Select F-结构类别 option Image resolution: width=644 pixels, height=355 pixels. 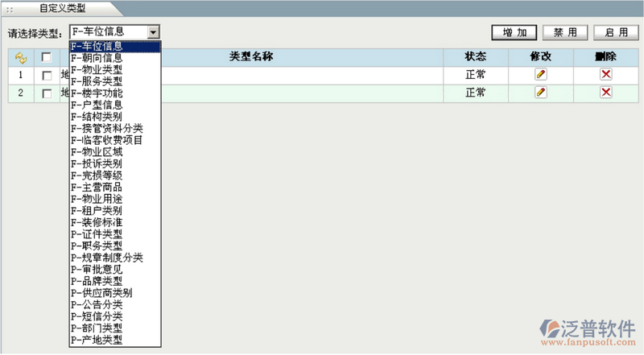115,117
